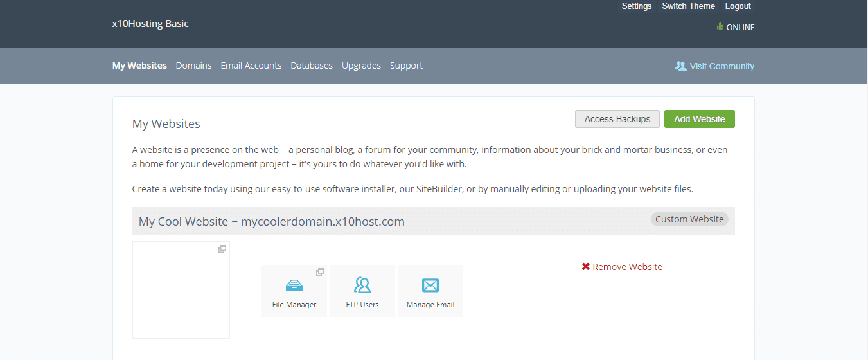Click popout icon on website preview thumbnail
This screenshot has height=360, width=868.
(222, 249)
